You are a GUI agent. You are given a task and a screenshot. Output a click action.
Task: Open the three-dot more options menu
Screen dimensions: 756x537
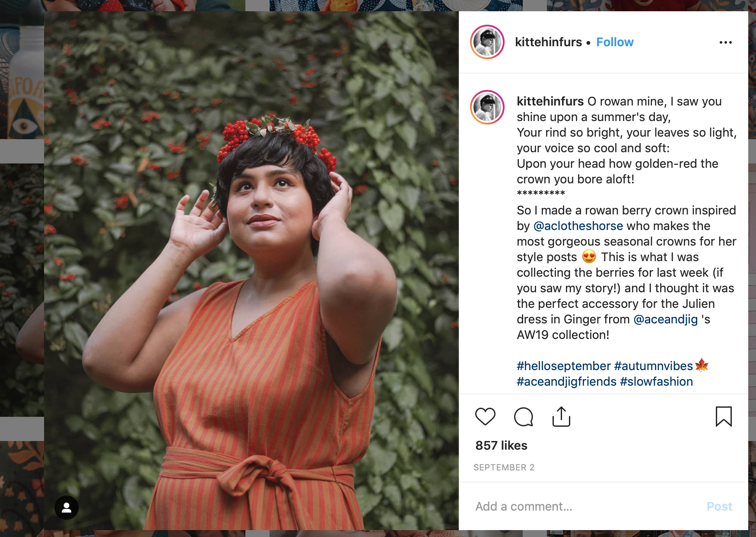pos(725,42)
